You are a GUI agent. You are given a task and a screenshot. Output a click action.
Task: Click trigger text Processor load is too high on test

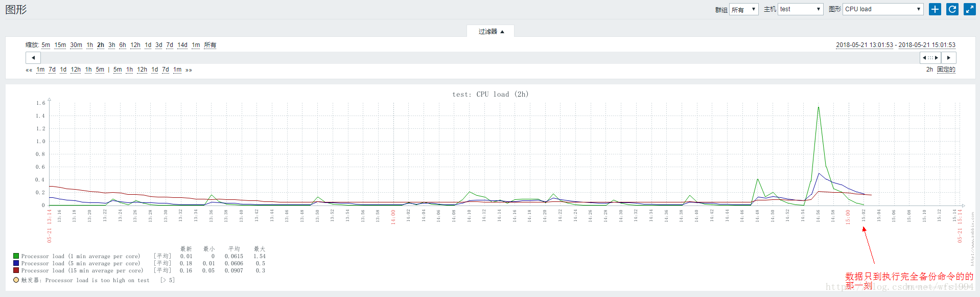coord(98,280)
